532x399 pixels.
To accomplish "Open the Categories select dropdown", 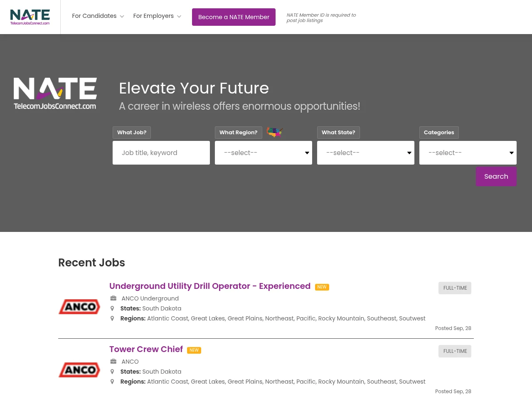I will pyautogui.click(x=468, y=153).
